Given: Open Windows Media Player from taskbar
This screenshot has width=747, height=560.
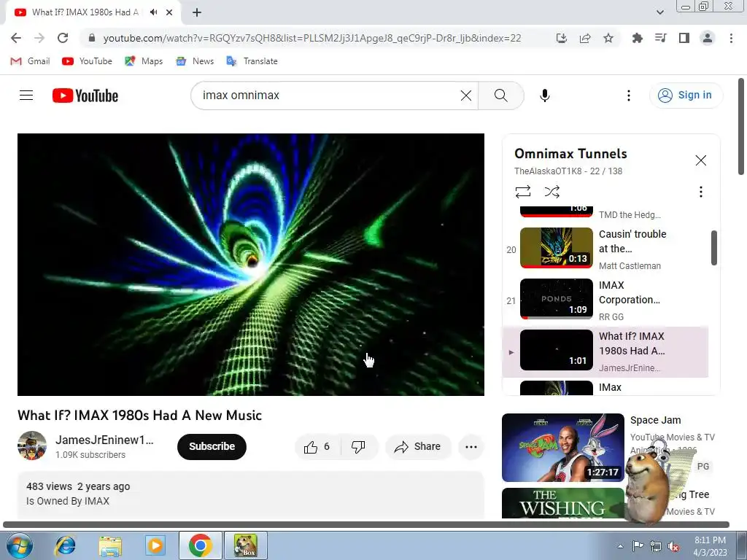Looking at the screenshot, I should pyautogui.click(x=155, y=545).
